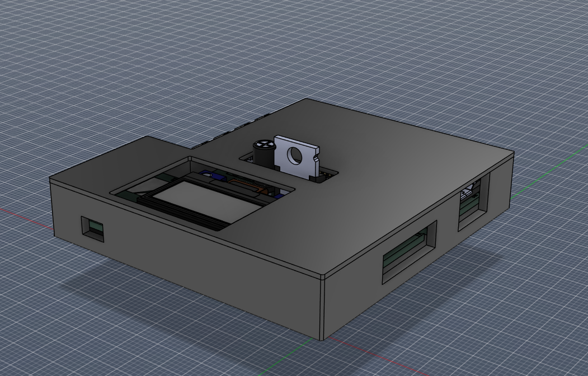Image resolution: width=588 pixels, height=376 pixels.
Task: Select the wide rectangular slot on right wall
Action: click(x=410, y=252)
